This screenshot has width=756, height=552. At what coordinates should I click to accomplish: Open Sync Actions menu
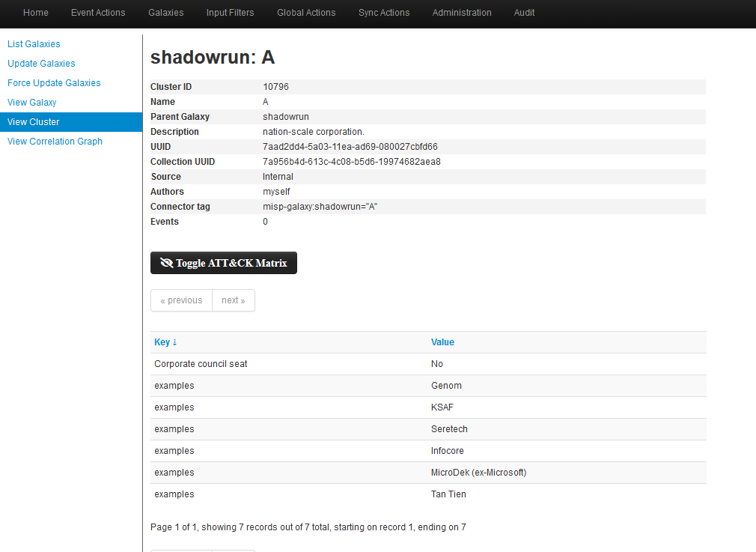point(384,13)
